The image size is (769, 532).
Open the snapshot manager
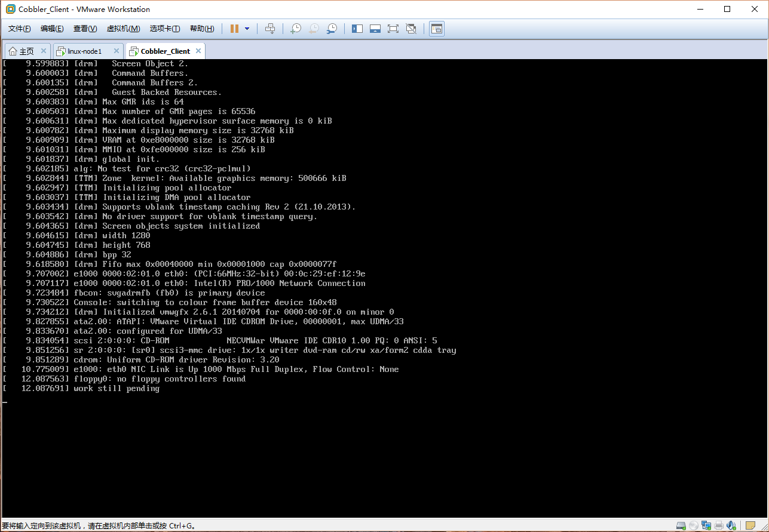click(332, 29)
